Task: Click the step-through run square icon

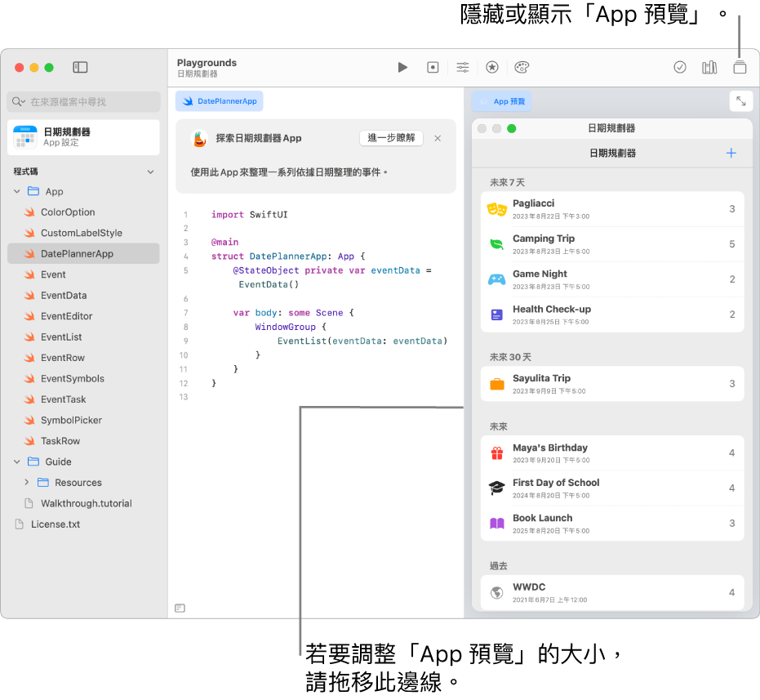Action: [433, 67]
